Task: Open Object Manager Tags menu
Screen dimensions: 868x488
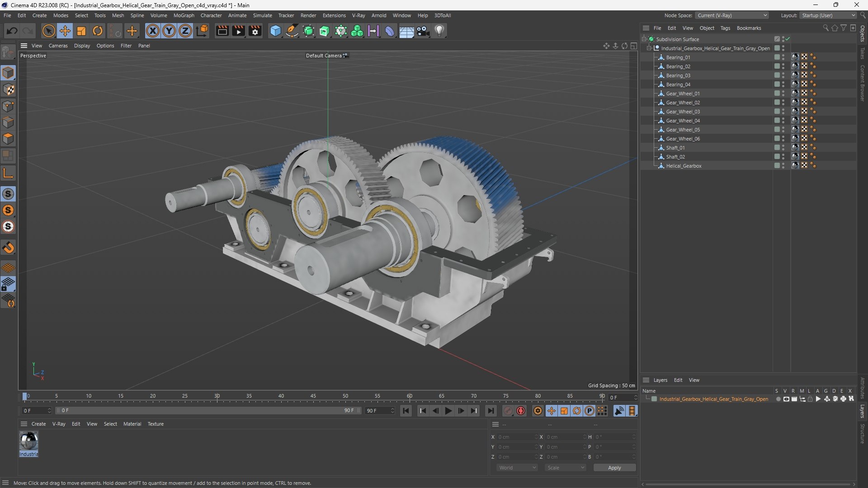Action: tap(725, 28)
